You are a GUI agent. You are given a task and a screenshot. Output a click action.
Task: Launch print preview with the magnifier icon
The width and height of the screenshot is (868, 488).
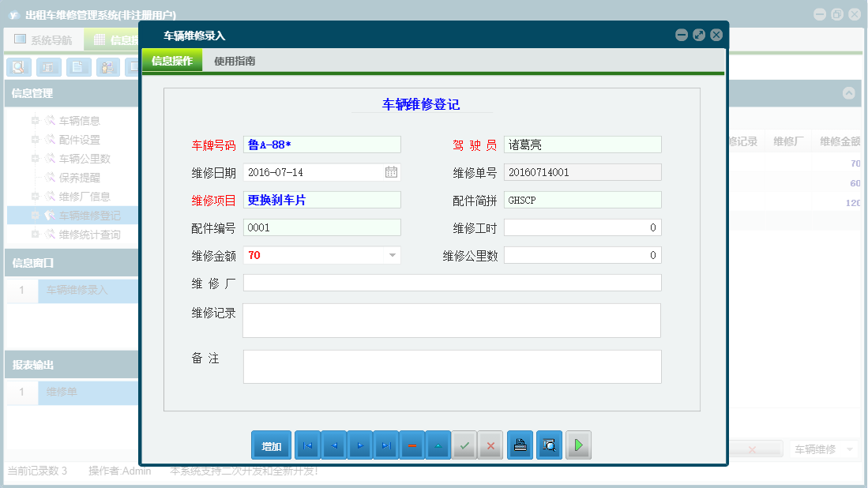pos(549,445)
